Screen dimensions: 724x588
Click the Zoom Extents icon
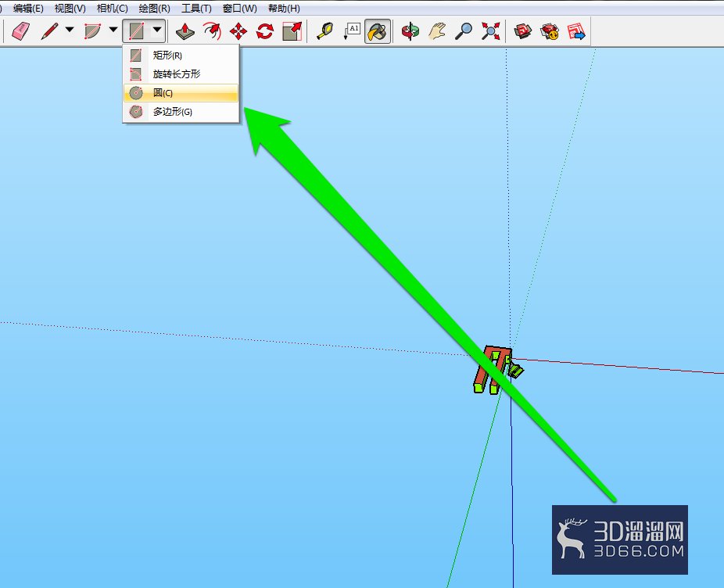coord(490,31)
